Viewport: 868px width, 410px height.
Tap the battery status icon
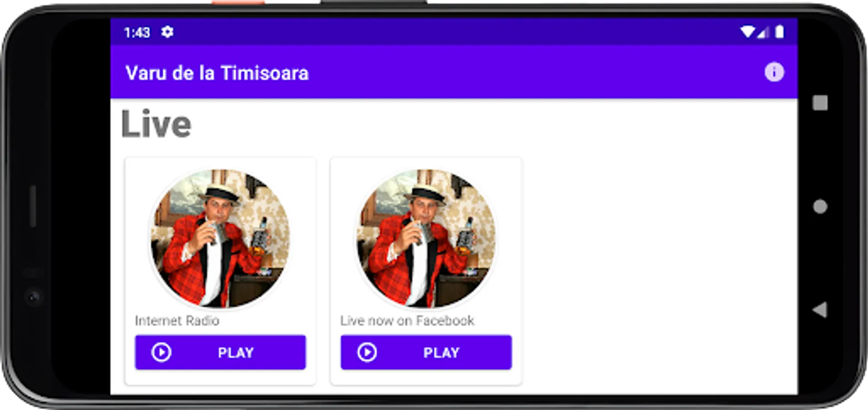coord(780,32)
